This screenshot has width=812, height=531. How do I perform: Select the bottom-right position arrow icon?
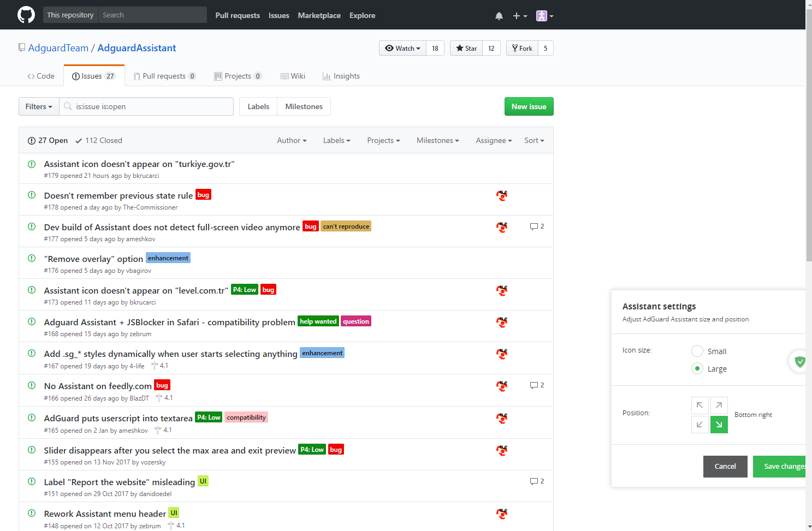pos(719,424)
